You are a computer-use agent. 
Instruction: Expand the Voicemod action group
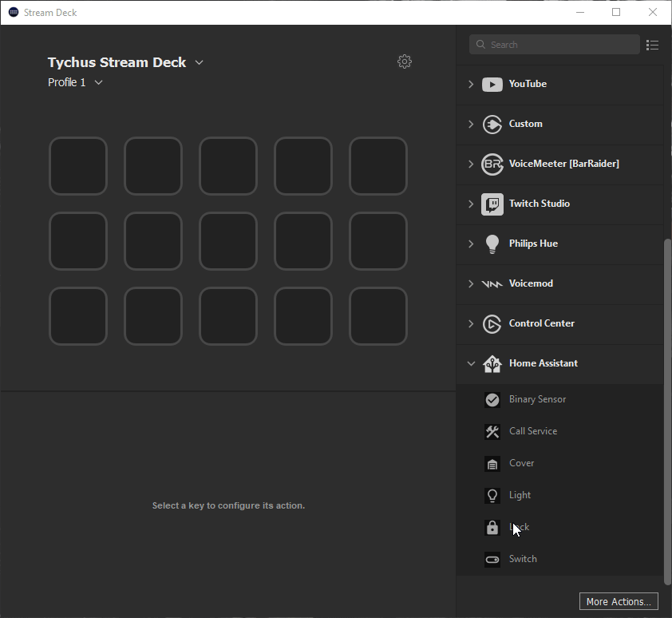pos(471,283)
